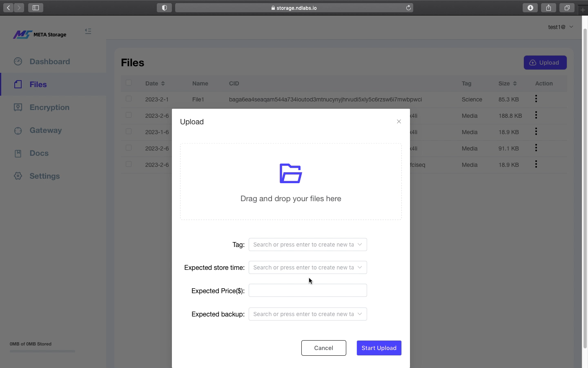Open Docs from the sidebar
The height and width of the screenshot is (368, 588).
(39, 153)
